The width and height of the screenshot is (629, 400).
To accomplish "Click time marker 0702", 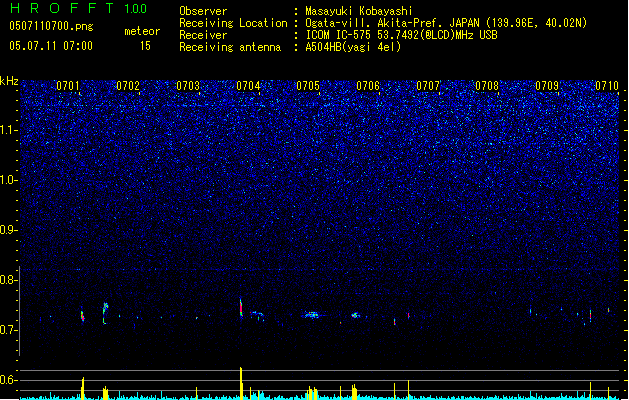I will click(x=128, y=86).
